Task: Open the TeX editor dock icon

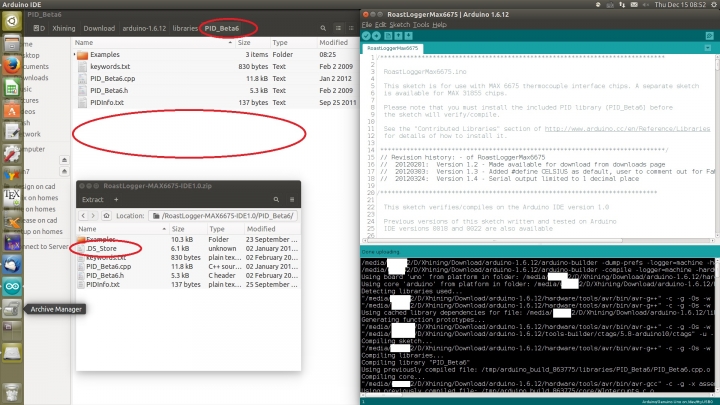Action: pyautogui.click(x=12, y=198)
